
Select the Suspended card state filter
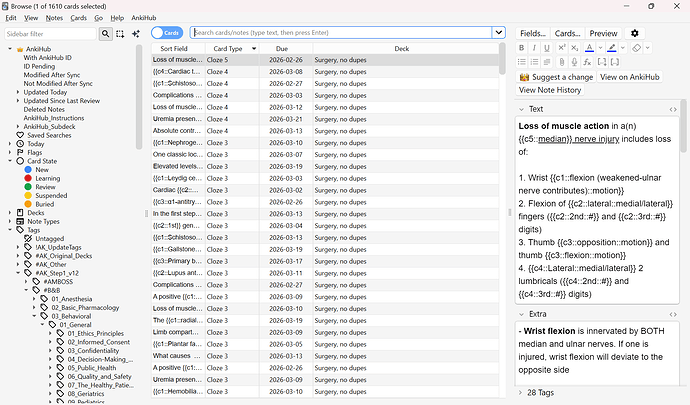(x=51, y=195)
